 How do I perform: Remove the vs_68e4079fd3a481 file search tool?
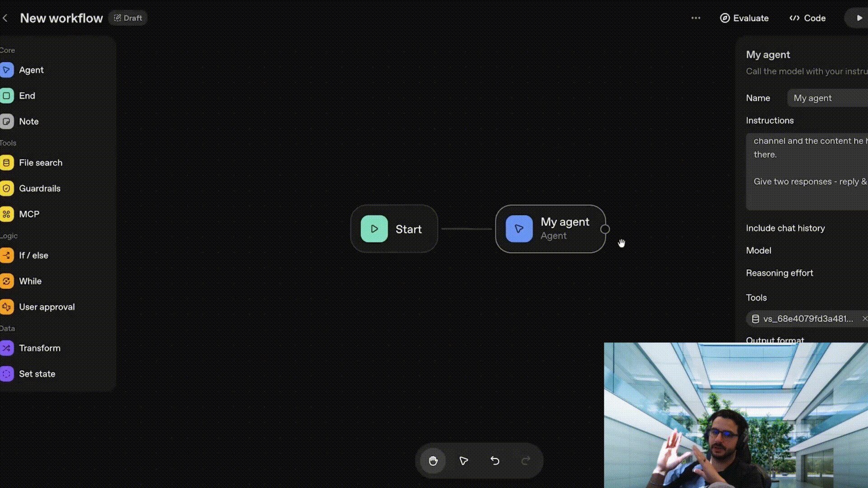(x=864, y=319)
